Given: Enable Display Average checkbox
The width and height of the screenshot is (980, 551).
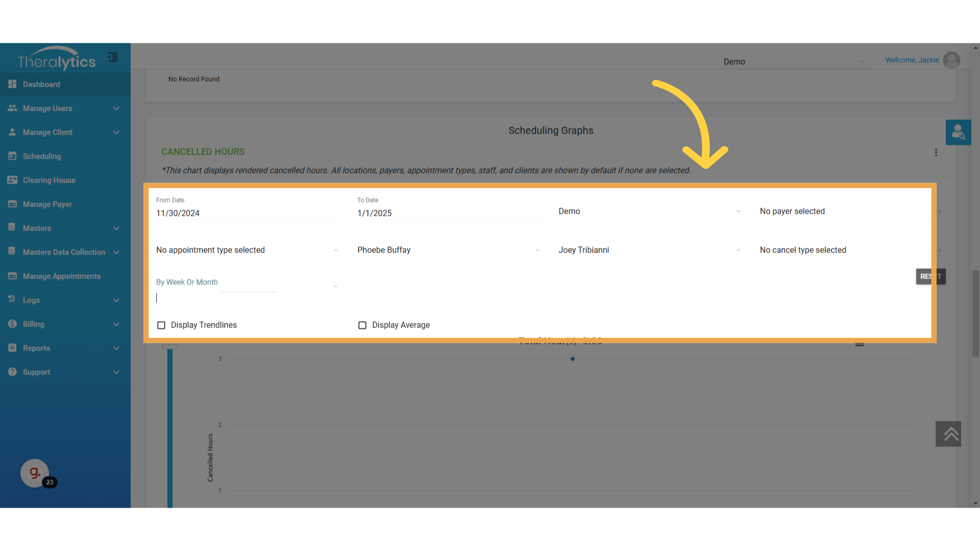Looking at the screenshot, I should [362, 325].
